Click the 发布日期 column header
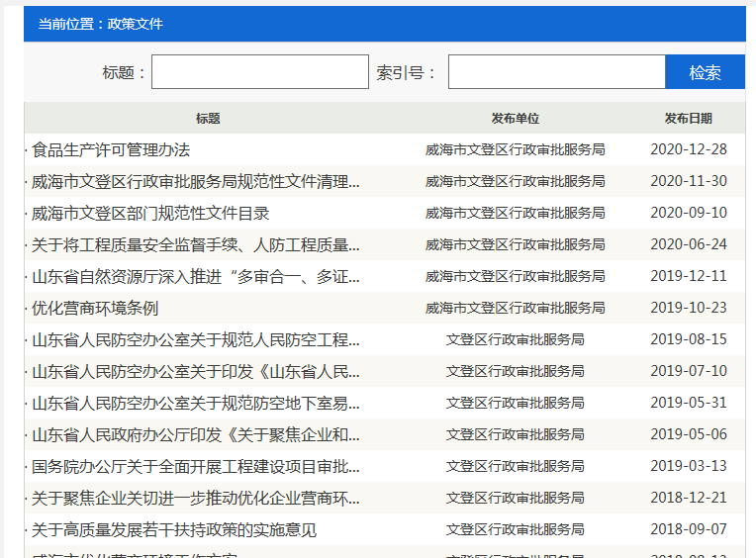 click(688, 119)
